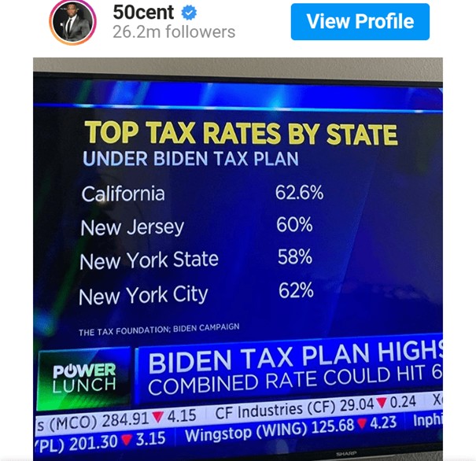The height and width of the screenshot is (461, 476).
Task: Click the 26.2m followers count
Action: 173,32
